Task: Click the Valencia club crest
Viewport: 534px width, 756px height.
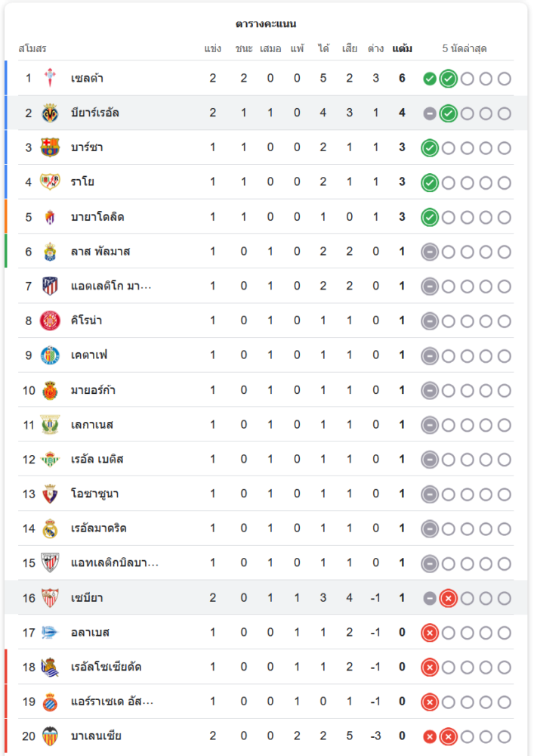Action: pyautogui.click(x=50, y=736)
